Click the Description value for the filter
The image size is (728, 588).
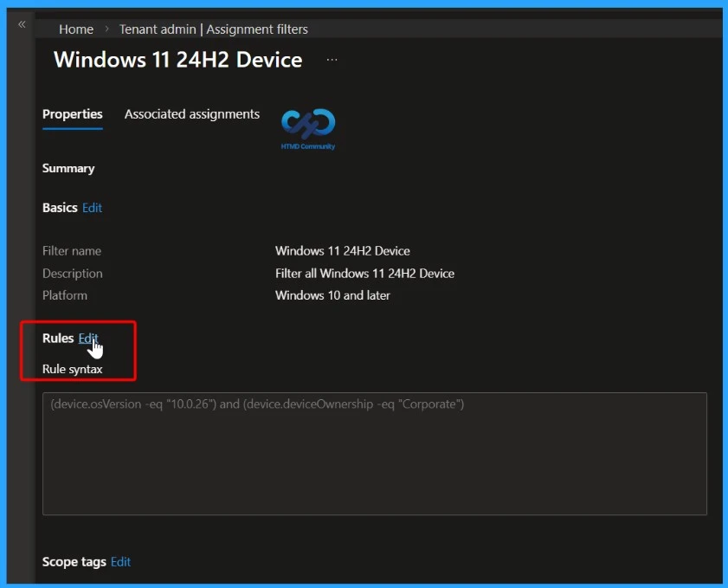(x=364, y=273)
